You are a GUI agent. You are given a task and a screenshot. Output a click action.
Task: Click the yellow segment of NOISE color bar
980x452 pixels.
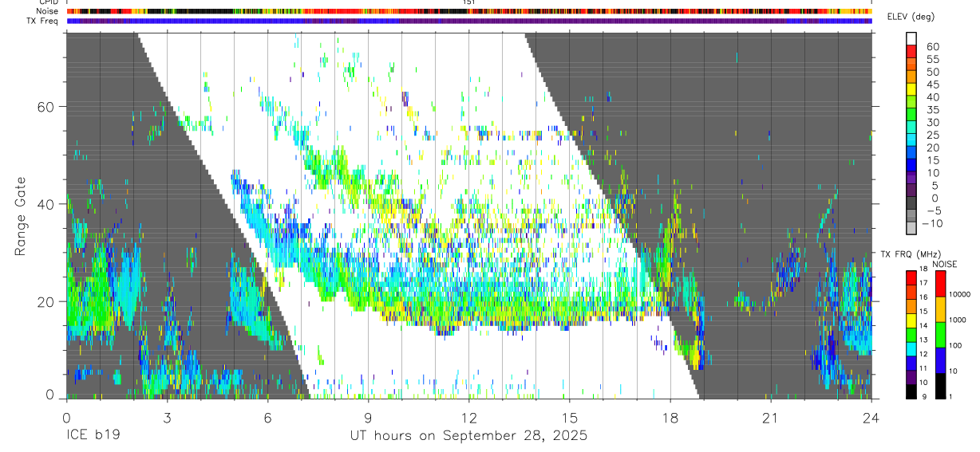click(x=940, y=309)
